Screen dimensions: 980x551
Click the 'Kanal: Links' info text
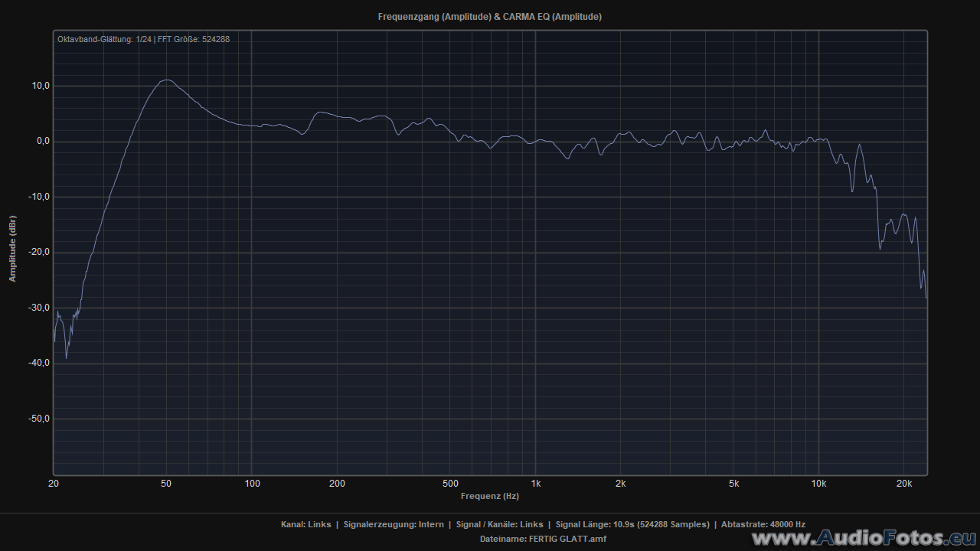(306, 524)
